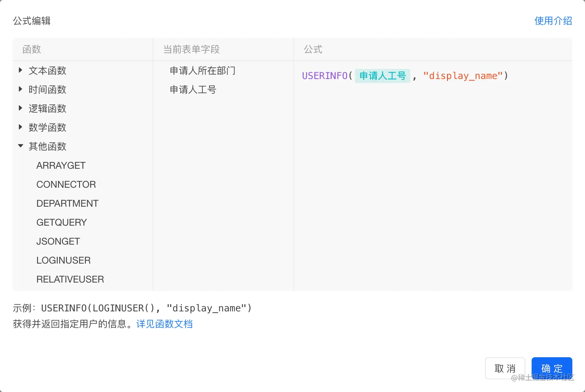Expand the 时间函数 category arrow
Viewport: 585px width, 392px height.
(x=21, y=89)
